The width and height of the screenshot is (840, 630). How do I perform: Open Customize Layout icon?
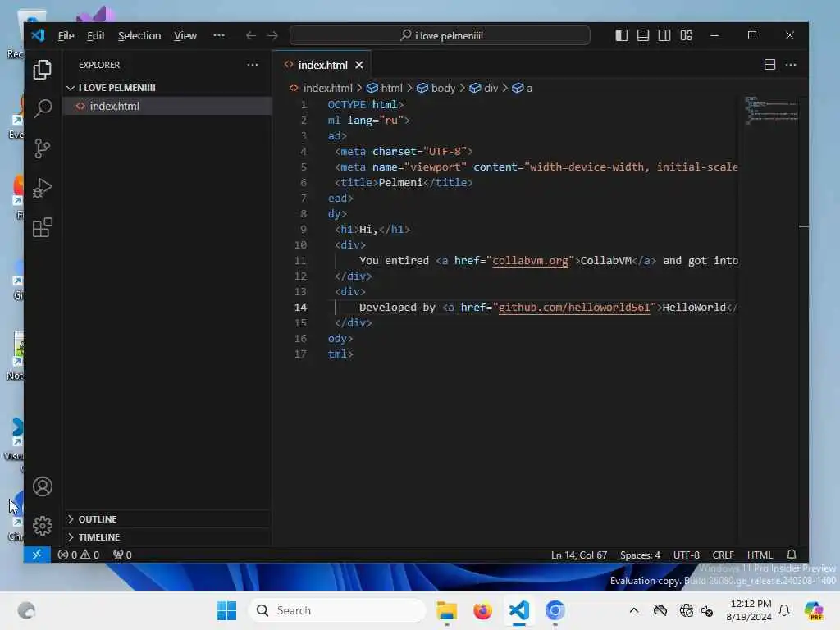coord(687,35)
